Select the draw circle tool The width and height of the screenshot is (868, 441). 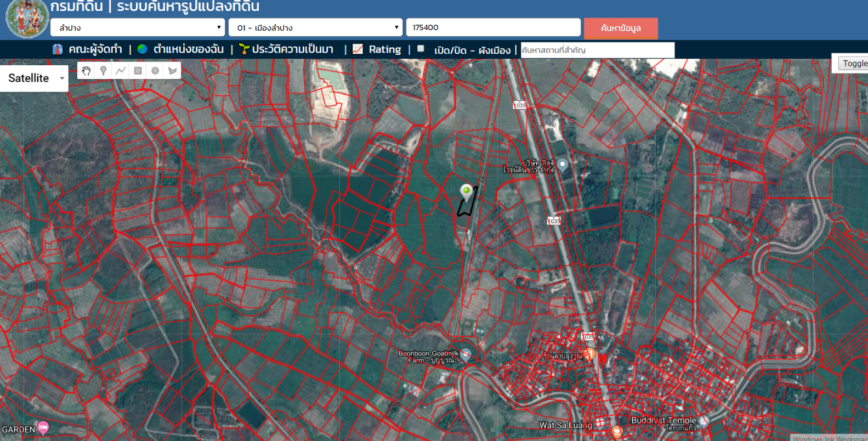pyautogui.click(x=155, y=71)
